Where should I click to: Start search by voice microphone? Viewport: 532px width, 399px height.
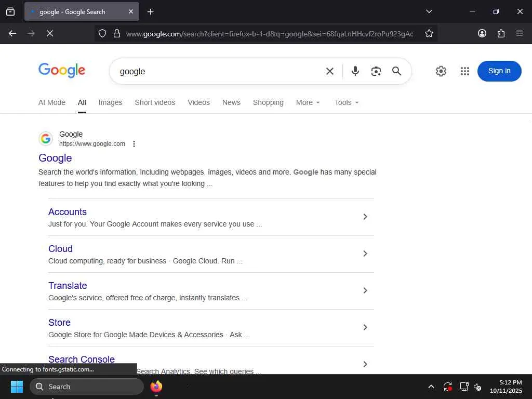pos(355,71)
